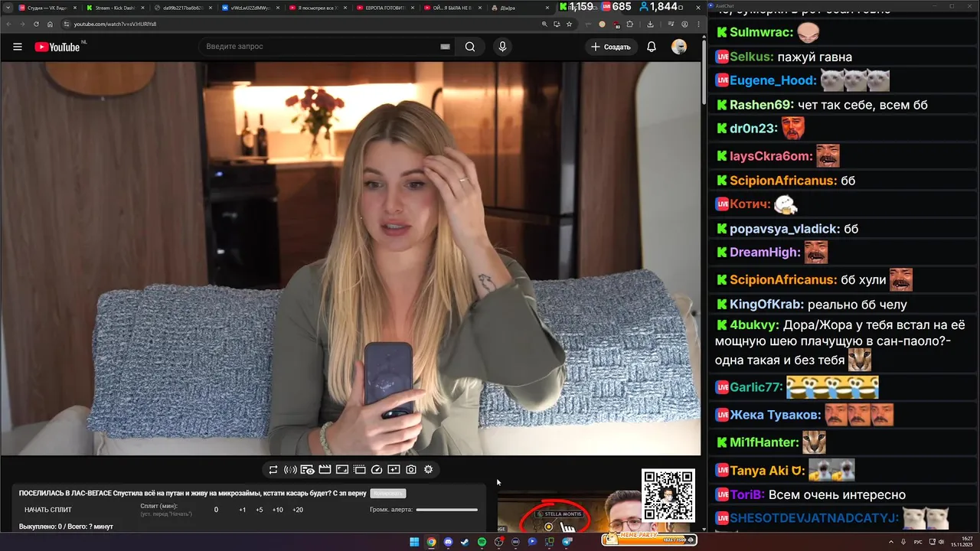Screen dimensions: 980x551
Task: Open the browser downloads icon
Action: pos(650,24)
